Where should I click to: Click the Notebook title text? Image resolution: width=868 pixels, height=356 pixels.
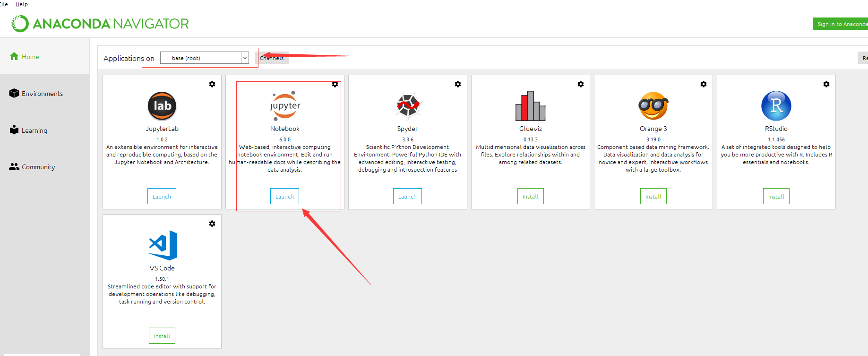(285, 129)
